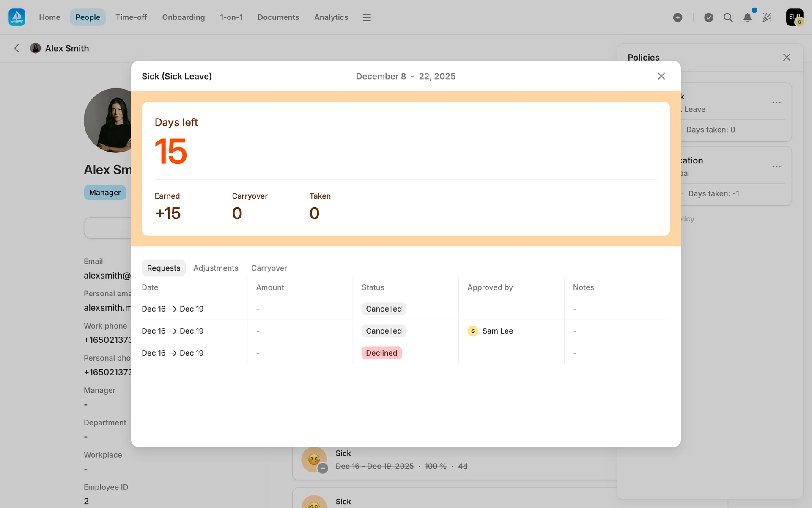The height and width of the screenshot is (508, 812).
Task: Click the sparkle celebration icon
Action: click(x=767, y=17)
